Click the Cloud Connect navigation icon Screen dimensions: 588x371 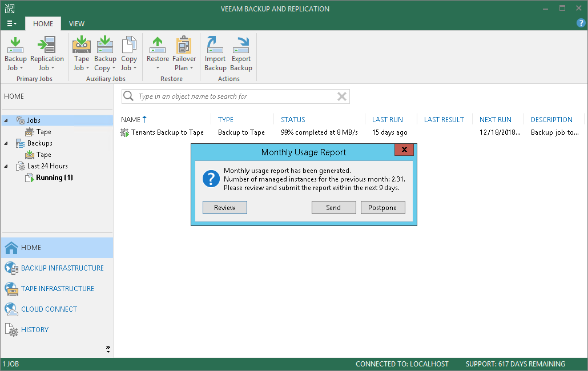tap(11, 309)
